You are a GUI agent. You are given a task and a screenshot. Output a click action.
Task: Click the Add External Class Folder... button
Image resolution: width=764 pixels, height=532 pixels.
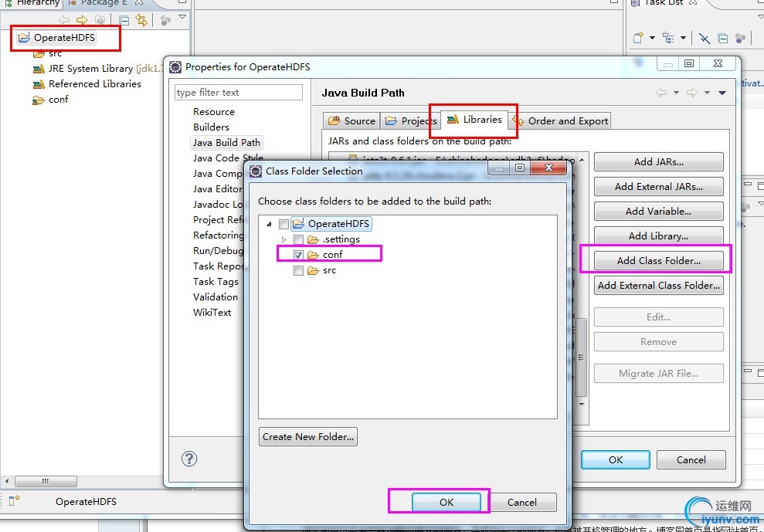click(658, 286)
